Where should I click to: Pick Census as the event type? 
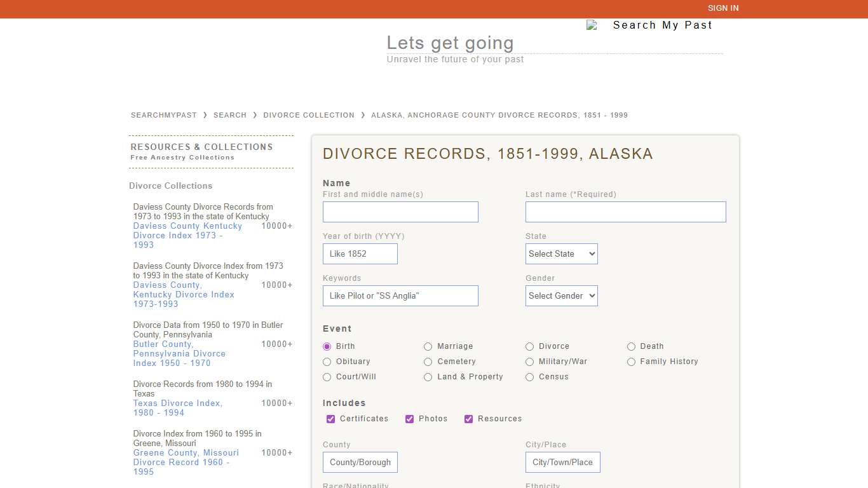pyautogui.click(x=530, y=377)
